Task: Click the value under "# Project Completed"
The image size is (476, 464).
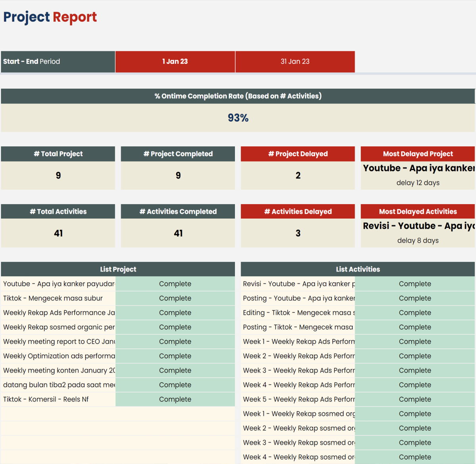Action: tap(178, 175)
